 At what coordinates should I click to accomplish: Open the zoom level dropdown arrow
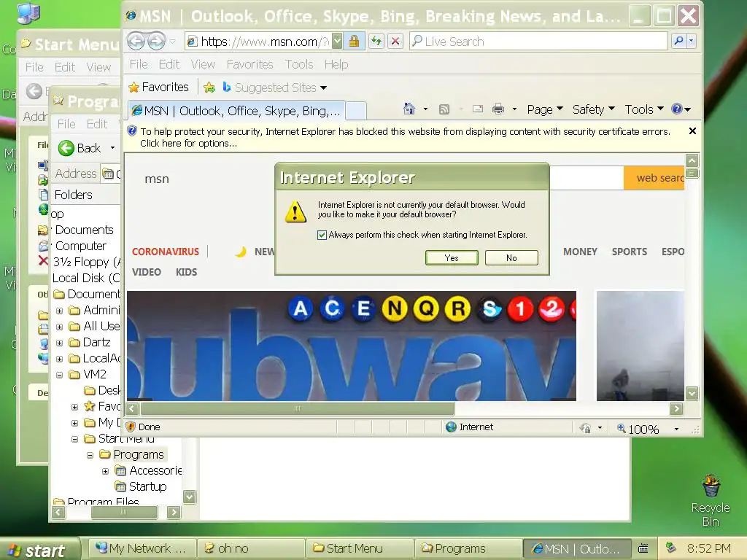(676, 429)
